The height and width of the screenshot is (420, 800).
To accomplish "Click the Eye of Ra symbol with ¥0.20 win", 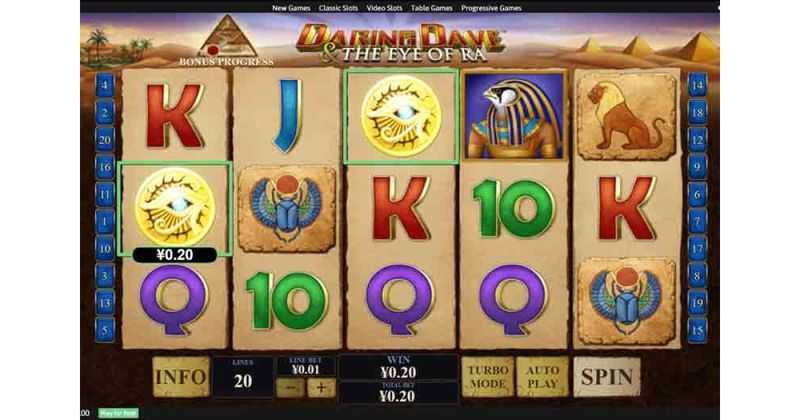I will coord(175,208).
